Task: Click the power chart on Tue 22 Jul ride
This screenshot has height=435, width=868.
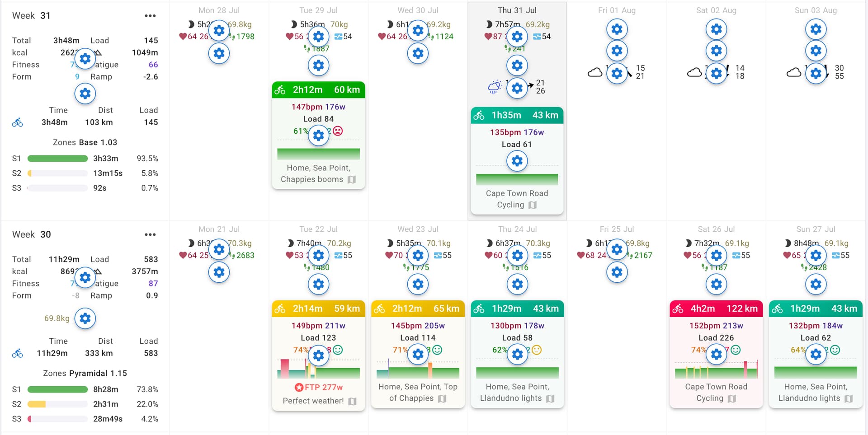Action: 318,369
